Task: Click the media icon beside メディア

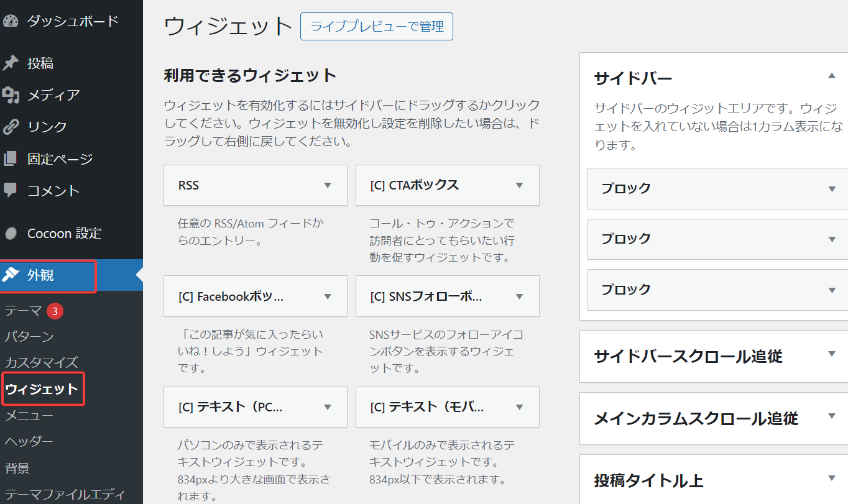Action: 11,95
